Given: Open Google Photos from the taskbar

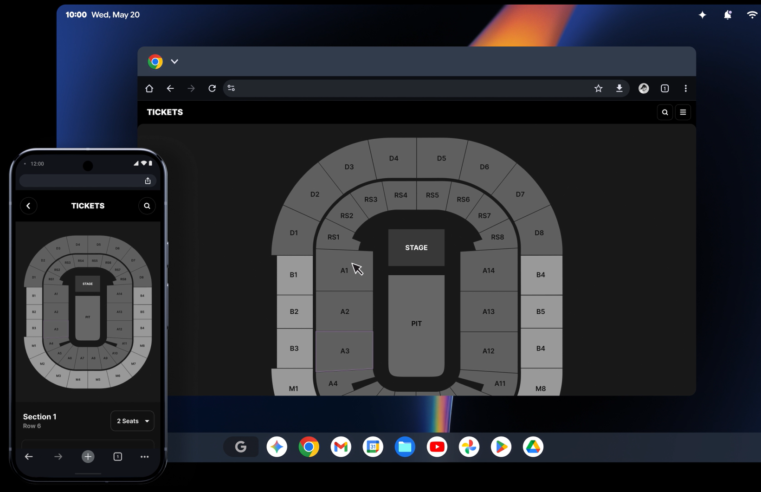Looking at the screenshot, I should [x=469, y=447].
